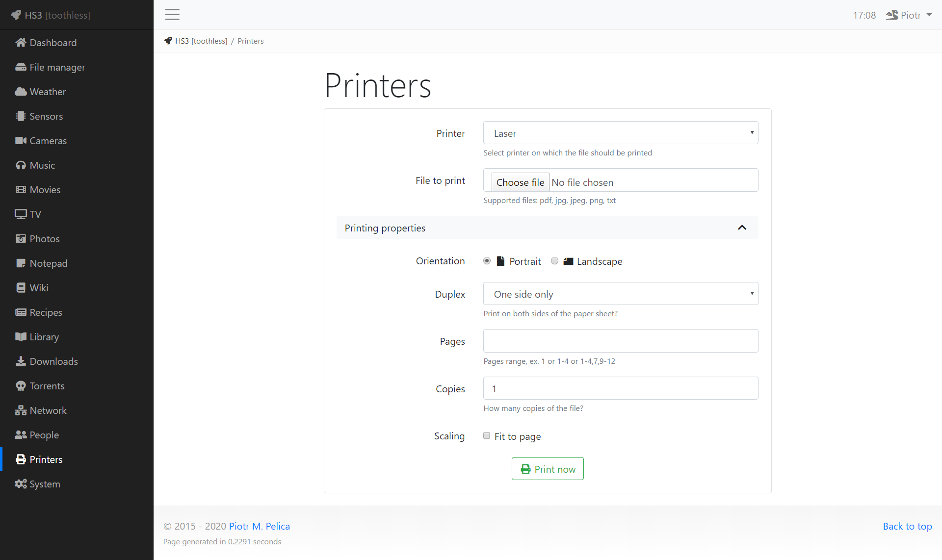Click the Network topology icon
The image size is (942, 560).
click(x=21, y=410)
